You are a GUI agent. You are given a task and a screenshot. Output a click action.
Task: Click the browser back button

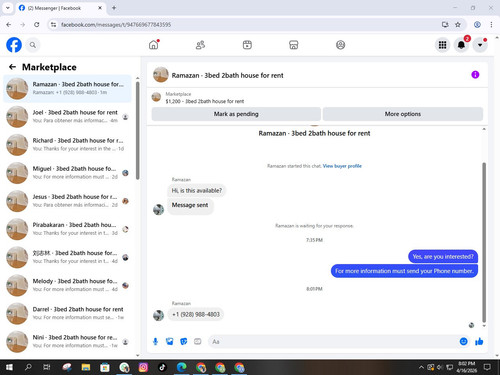9,25
